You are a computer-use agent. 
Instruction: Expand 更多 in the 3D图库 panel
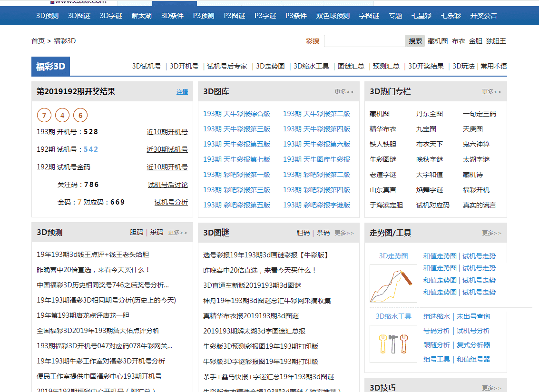[344, 92]
